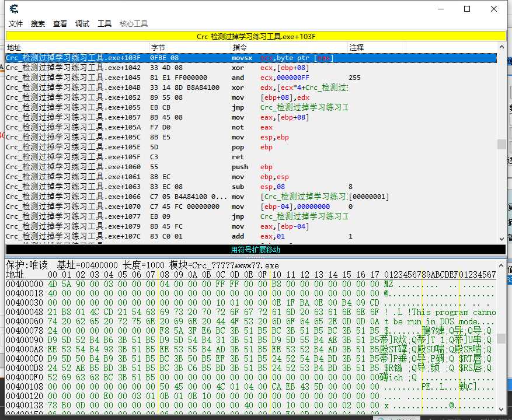Click the hex view scroll-up arrow
512x420 pixels.
tap(502, 265)
